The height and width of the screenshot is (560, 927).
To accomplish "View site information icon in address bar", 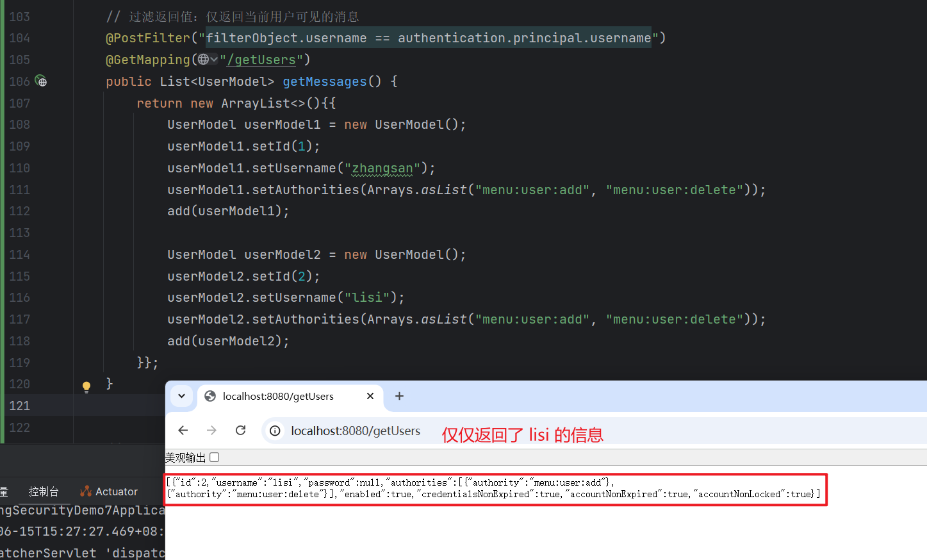I will click(275, 431).
